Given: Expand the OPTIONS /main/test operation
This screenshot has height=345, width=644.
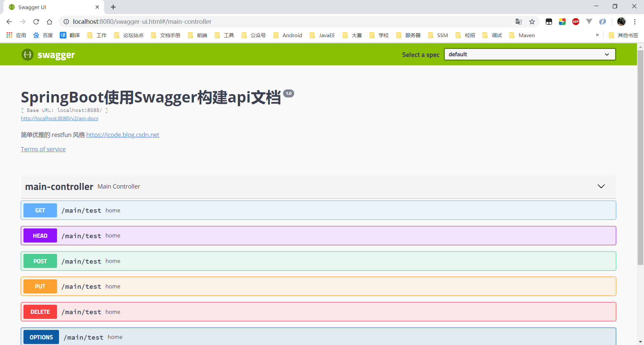Looking at the screenshot, I should tap(318, 336).
